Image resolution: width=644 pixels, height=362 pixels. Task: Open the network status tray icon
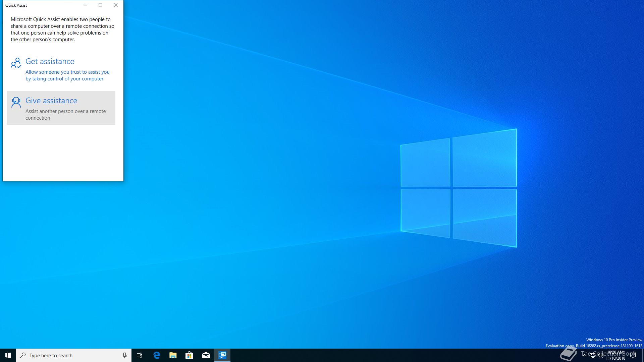point(593,355)
